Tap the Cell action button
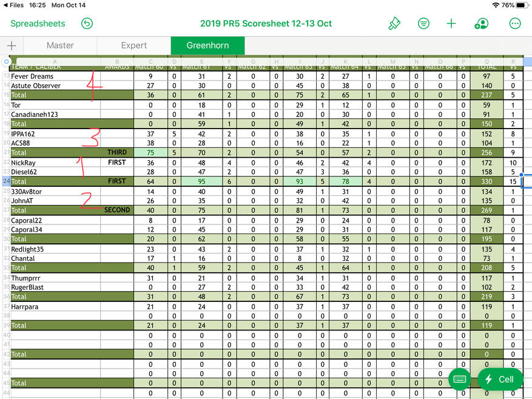Image resolution: width=532 pixels, height=399 pixels. coord(500,379)
